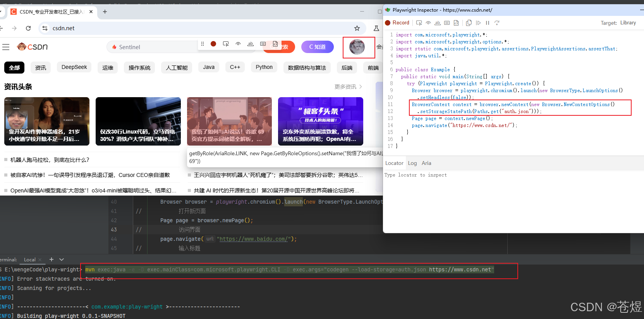Open headline 王兴兴回应宇树机器人
The width and height of the screenshot is (644, 319).
[x=278, y=175]
